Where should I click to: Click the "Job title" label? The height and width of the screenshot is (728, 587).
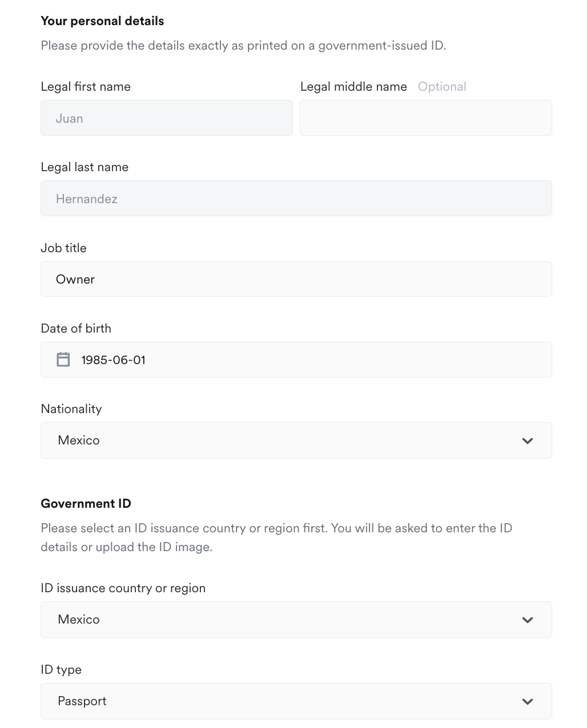tap(63, 248)
